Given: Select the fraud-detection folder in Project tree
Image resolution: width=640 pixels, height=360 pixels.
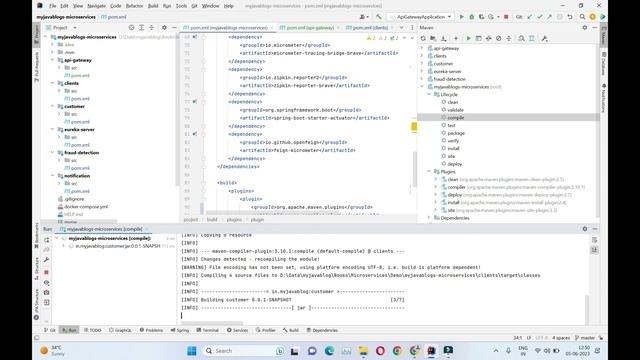Looking at the screenshot, I should (81, 153).
